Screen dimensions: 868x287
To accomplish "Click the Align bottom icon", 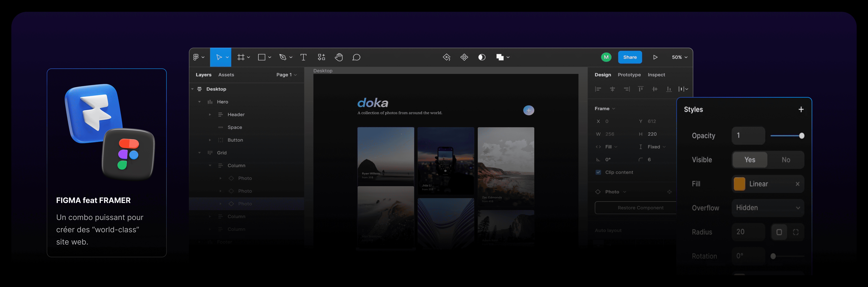I will coord(669,89).
